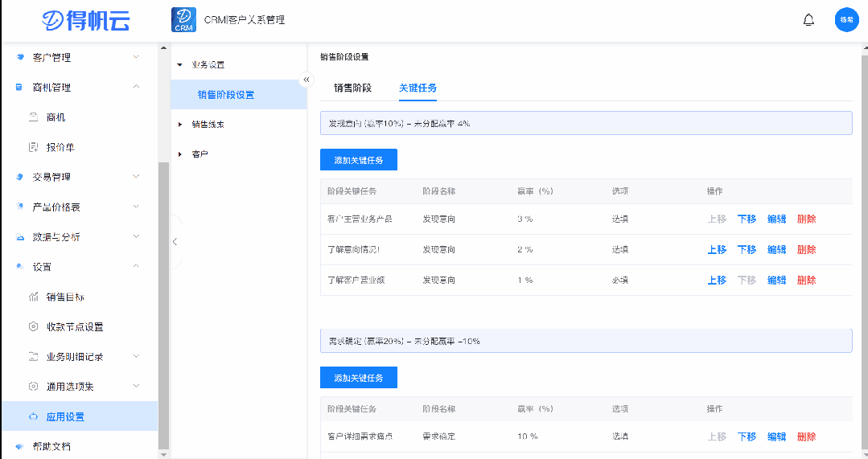Viewport: 868px width, 459px height.
Task: Click the left sidebar collapse arrow handle
Action: (175, 241)
